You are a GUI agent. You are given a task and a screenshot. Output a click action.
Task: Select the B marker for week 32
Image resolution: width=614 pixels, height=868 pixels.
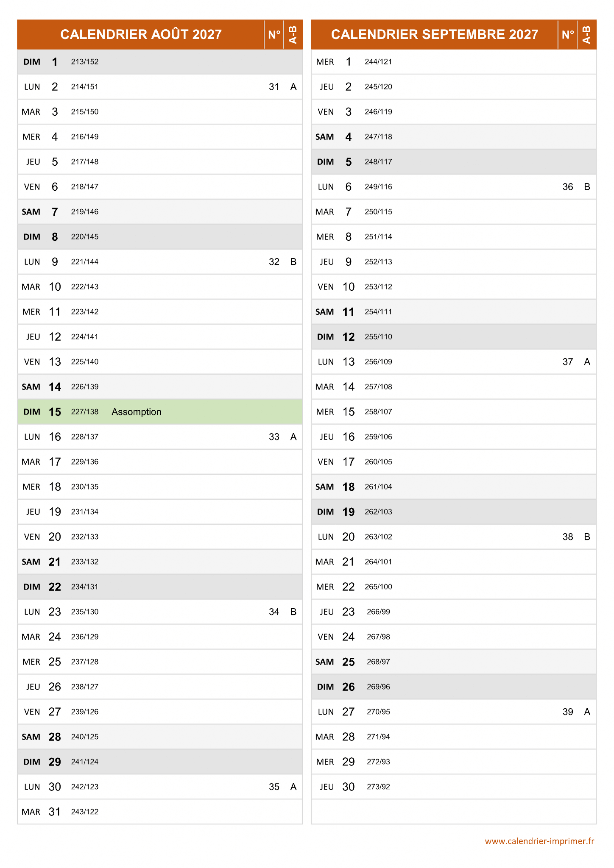(x=293, y=262)
